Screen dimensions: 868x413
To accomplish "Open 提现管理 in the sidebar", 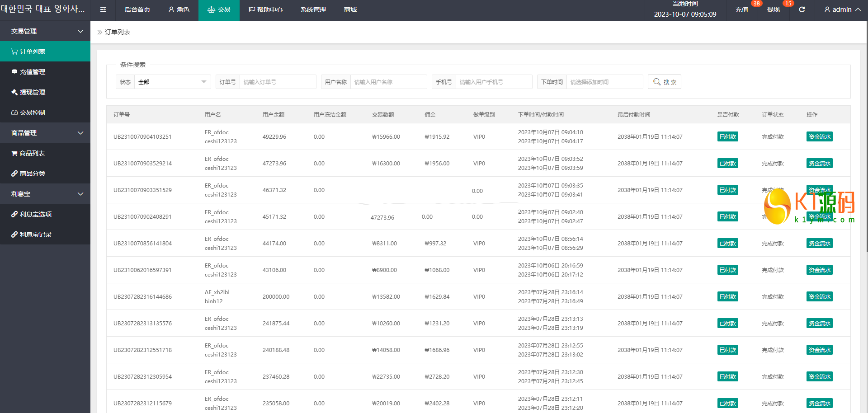I will pos(32,92).
